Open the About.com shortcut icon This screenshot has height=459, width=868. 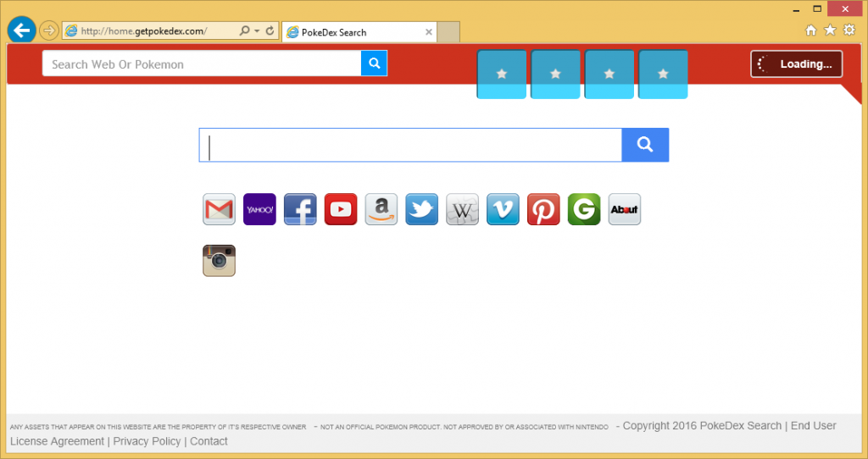click(625, 209)
